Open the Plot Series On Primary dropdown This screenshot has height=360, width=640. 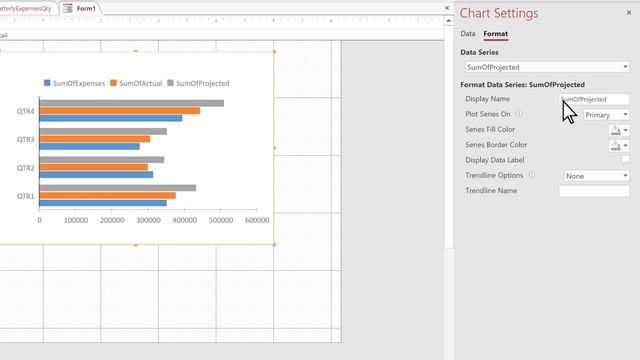pos(607,115)
